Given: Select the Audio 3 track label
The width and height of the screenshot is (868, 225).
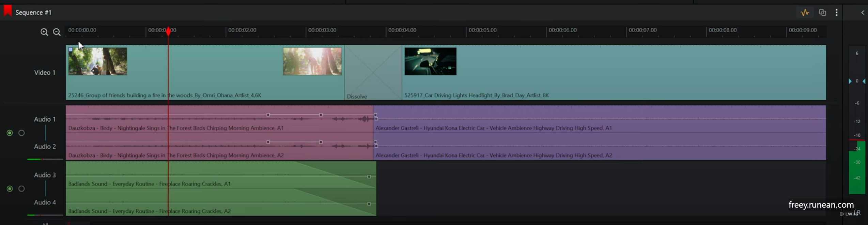Looking at the screenshot, I should click(x=45, y=175).
